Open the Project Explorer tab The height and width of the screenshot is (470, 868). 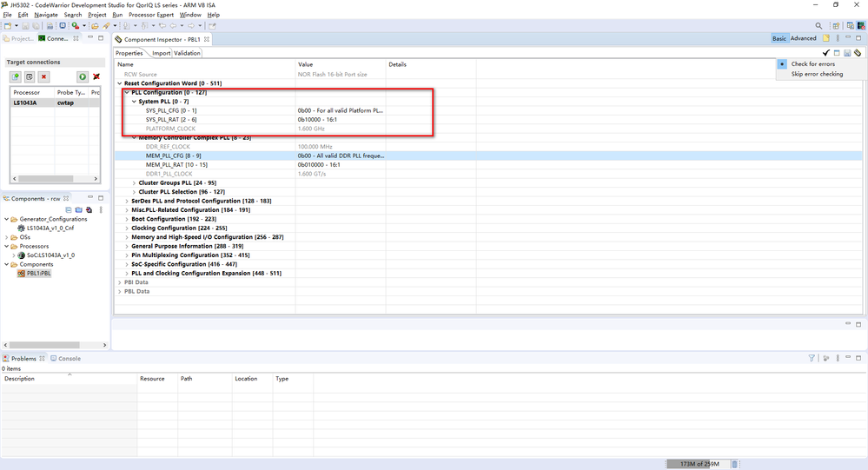coord(18,39)
